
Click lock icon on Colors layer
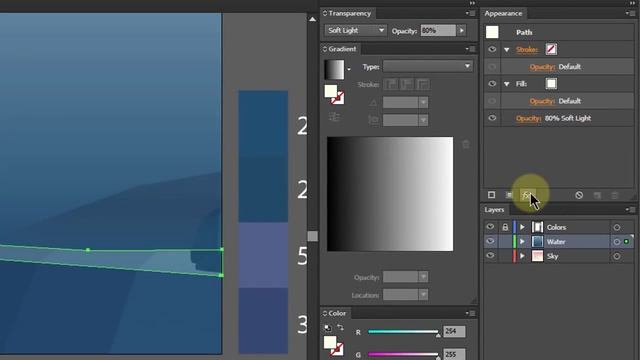click(x=505, y=227)
